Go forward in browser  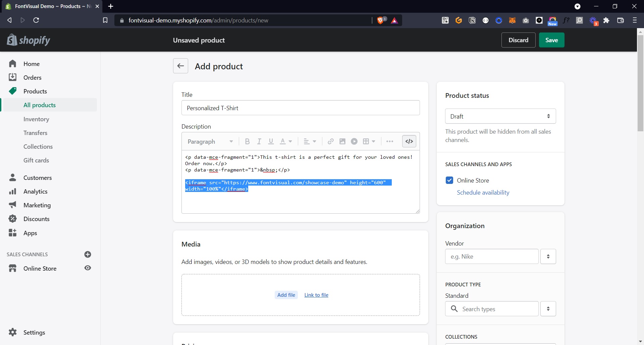[x=22, y=20]
